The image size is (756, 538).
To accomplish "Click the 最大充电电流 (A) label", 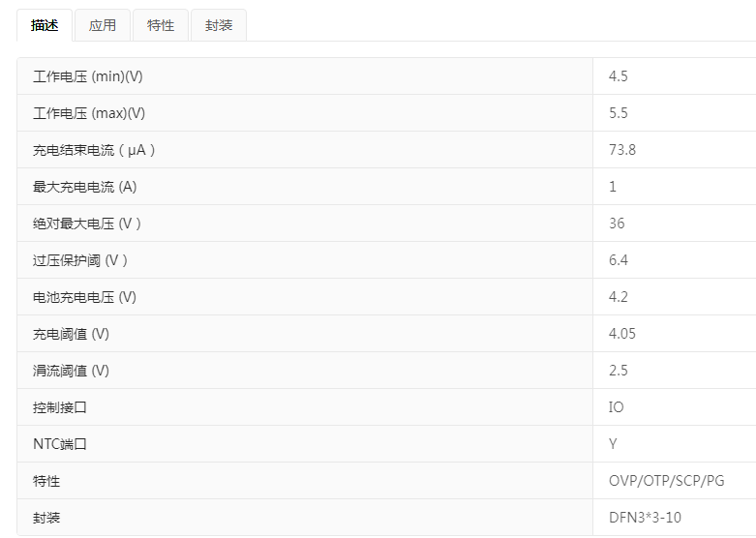I will (85, 187).
